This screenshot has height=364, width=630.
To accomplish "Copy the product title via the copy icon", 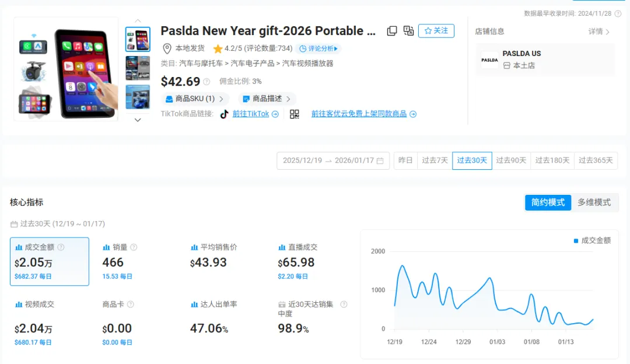I will point(392,30).
